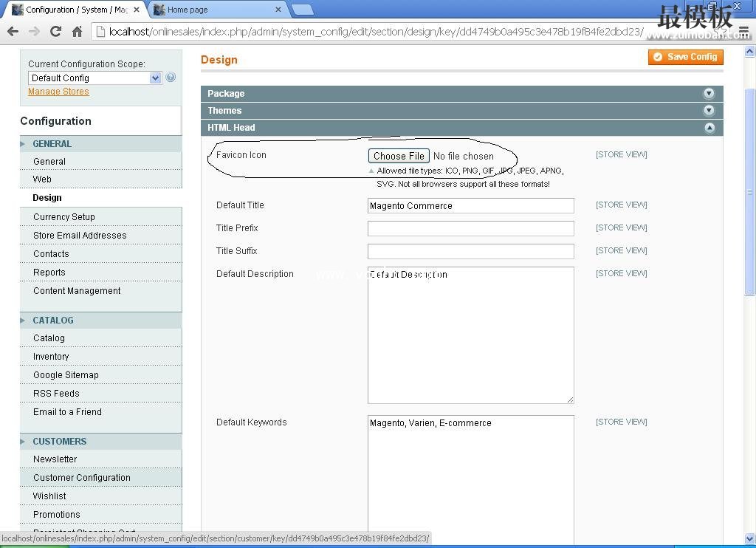Toggle the CUSTOMERS group triangle
The image size is (756, 548).
23,442
